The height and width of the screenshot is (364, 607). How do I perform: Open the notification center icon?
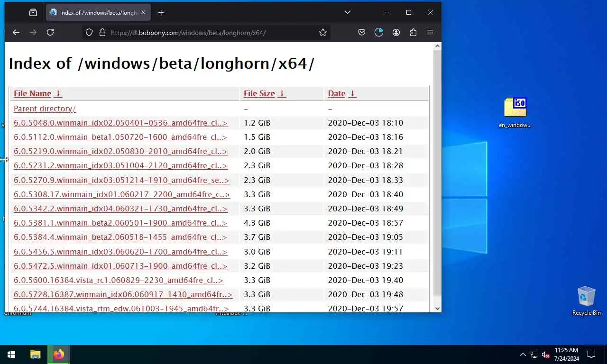[x=591, y=355]
